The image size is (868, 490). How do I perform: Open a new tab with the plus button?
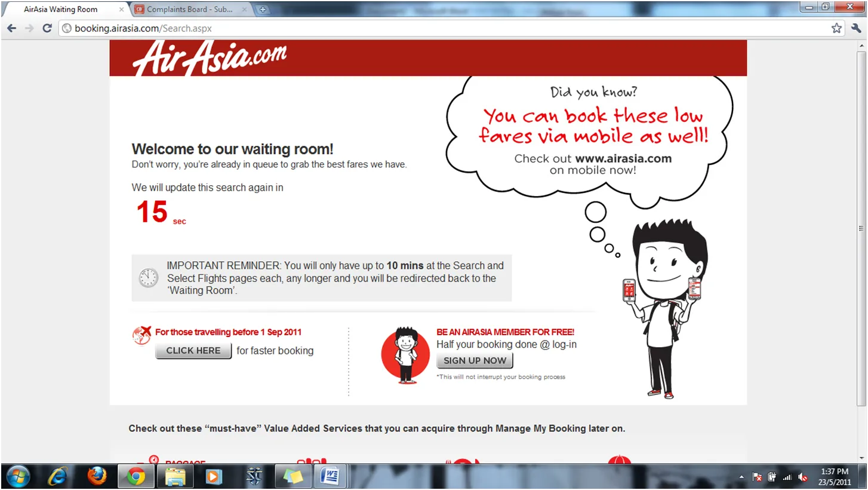coord(263,10)
